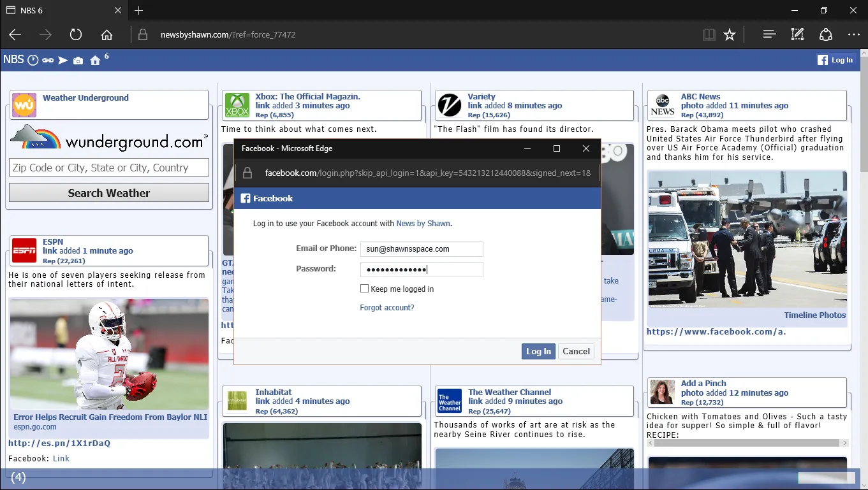
Task: Click the Weather Underground logo icon
Action: tap(24, 104)
